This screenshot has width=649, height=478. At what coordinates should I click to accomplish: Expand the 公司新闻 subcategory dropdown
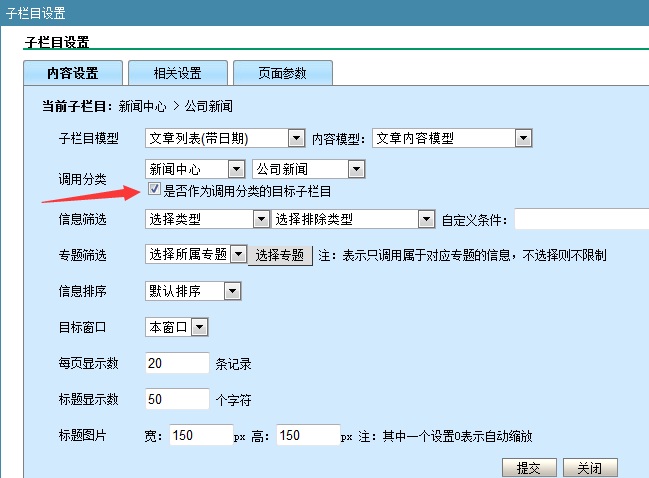[307, 170]
